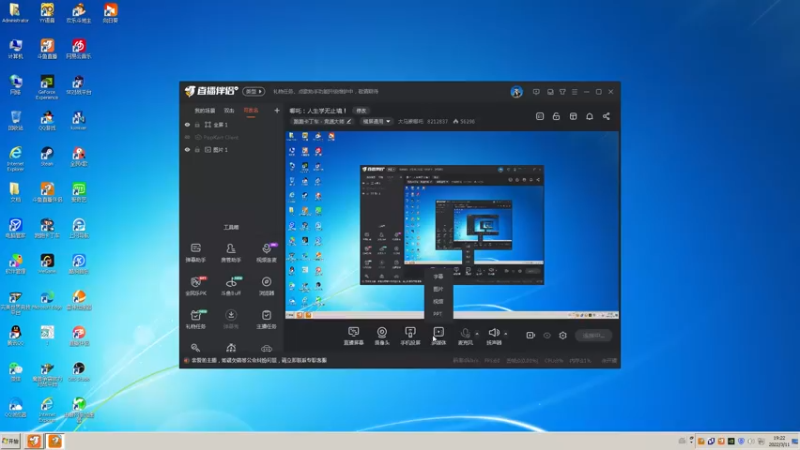Image resolution: width=800 pixels, height=450 pixels.
Task: Click the start streaming button at bottom right
Action: pyautogui.click(x=593, y=335)
